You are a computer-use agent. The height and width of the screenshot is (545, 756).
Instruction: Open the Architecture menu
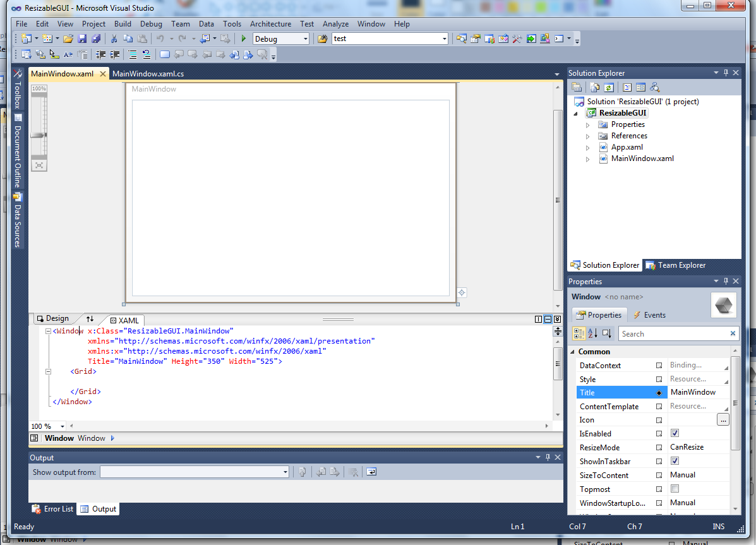coord(270,23)
